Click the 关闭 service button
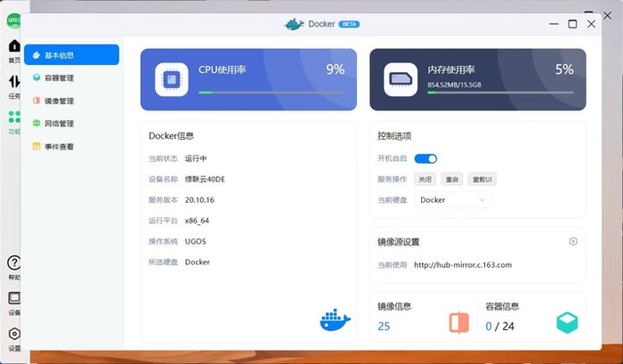 coord(425,179)
